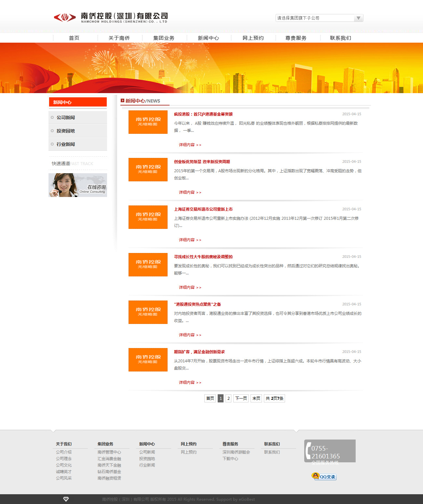The height and width of the screenshot is (504, 423).
Task: Expand the subsidiary company dropdown arrow
Action: point(358,18)
